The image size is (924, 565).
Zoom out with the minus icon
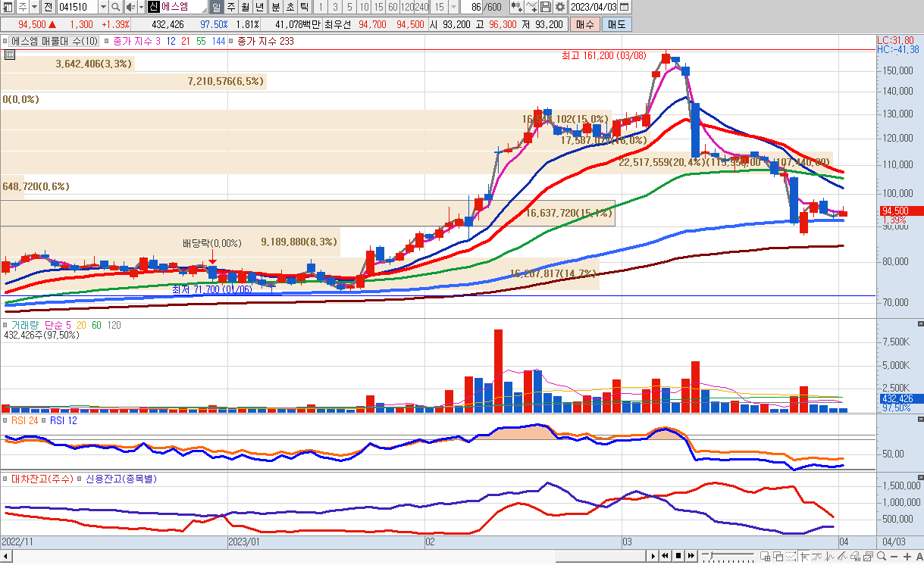point(894,557)
